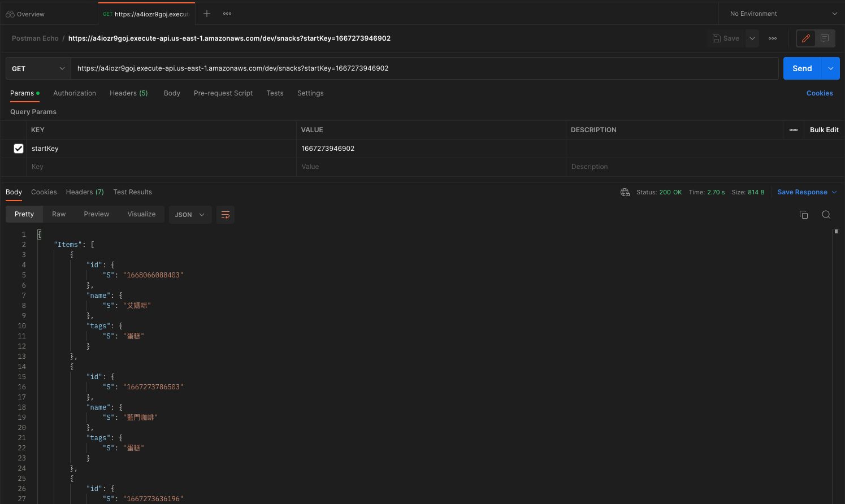Click the Save button
The image size is (845, 504).
click(726, 38)
